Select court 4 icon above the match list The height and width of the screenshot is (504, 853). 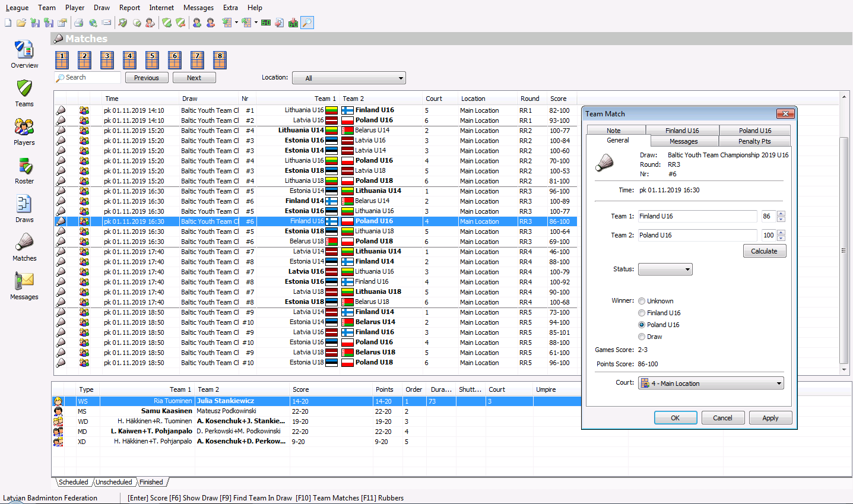[x=129, y=59]
